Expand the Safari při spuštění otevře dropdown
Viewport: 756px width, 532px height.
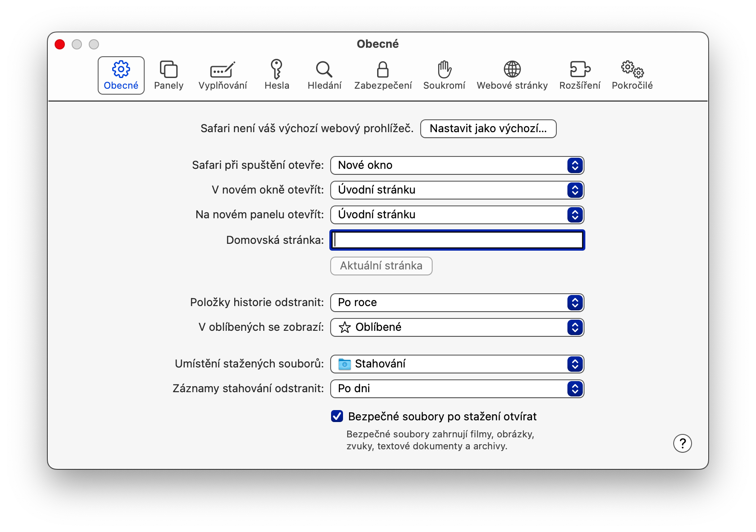[457, 165]
